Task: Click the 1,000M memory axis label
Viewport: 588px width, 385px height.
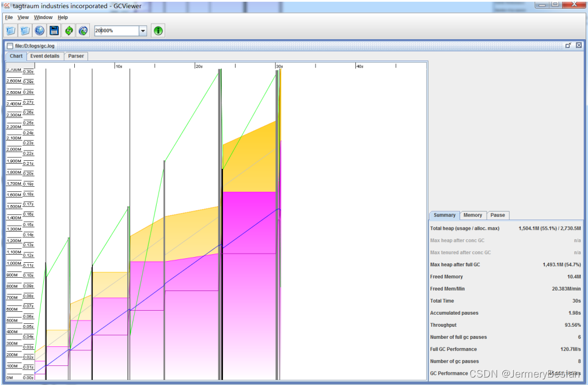Action: pyautogui.click(x=13, y=263)
